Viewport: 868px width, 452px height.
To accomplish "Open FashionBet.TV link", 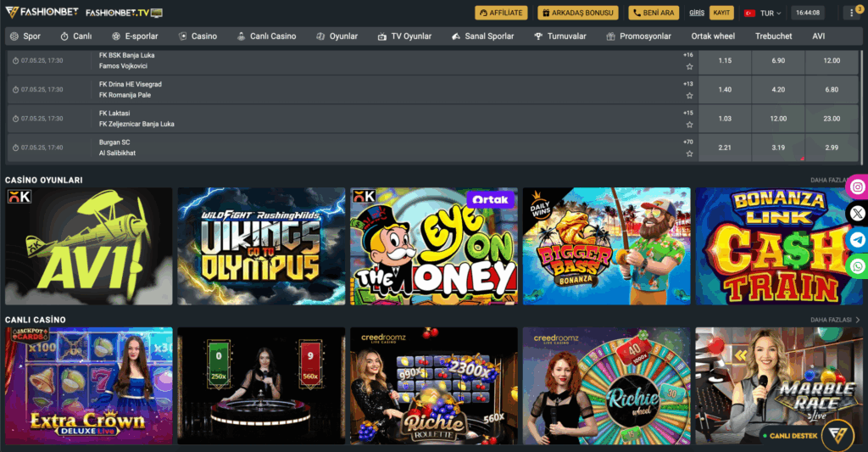I will click(124, 13).
